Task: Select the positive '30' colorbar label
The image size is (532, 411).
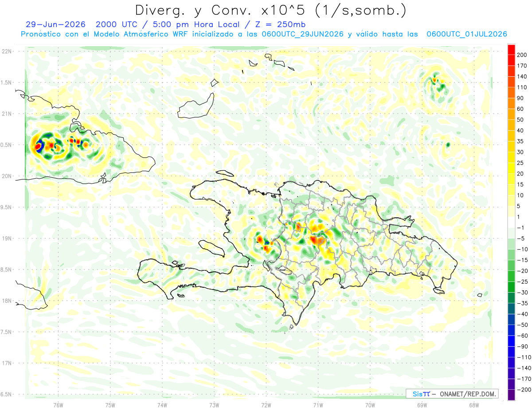Action: pos(520,152)
